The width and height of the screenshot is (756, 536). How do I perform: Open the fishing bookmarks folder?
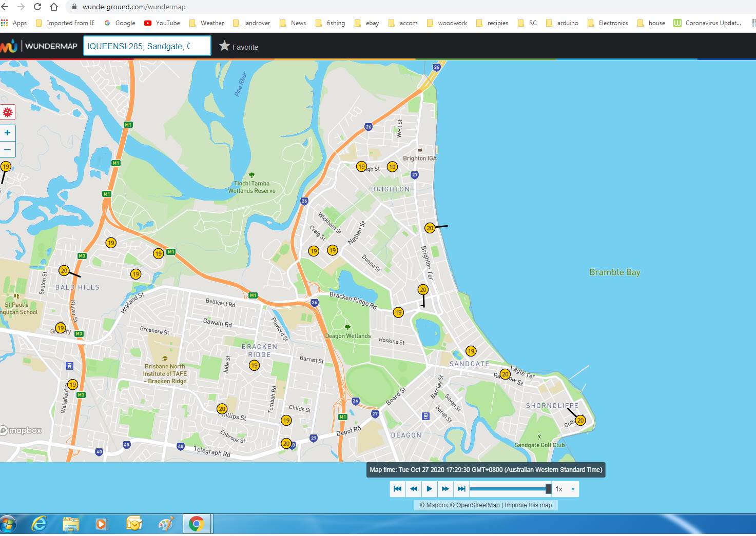point(330,23)
